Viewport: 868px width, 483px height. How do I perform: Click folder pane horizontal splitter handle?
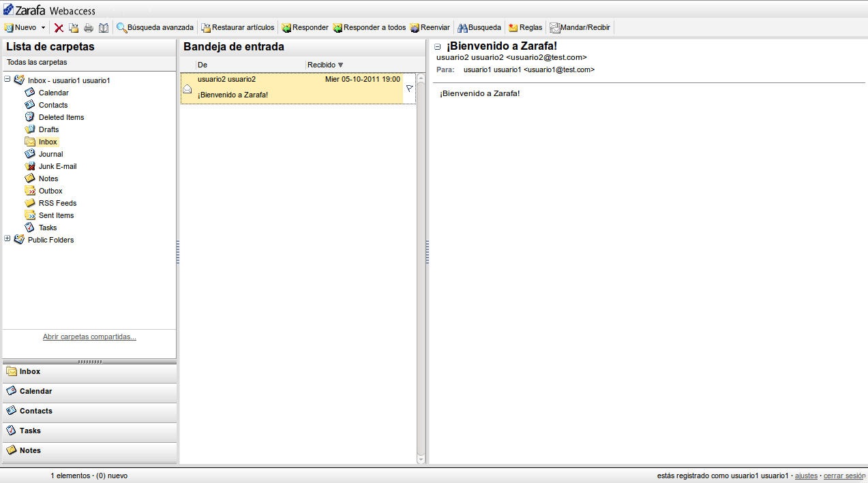89,362
